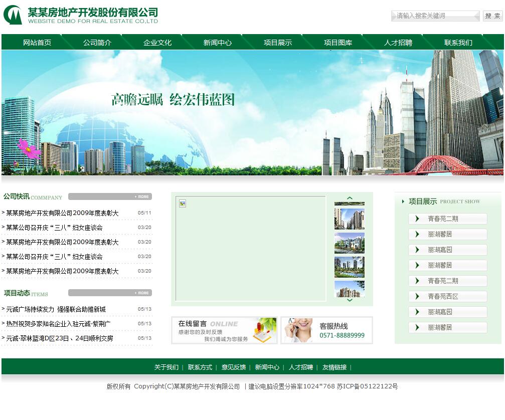Go to 企业文化 in the navigation bar
Image resolution: width=505 pixels, height=420 pixels.
(157, 43)
